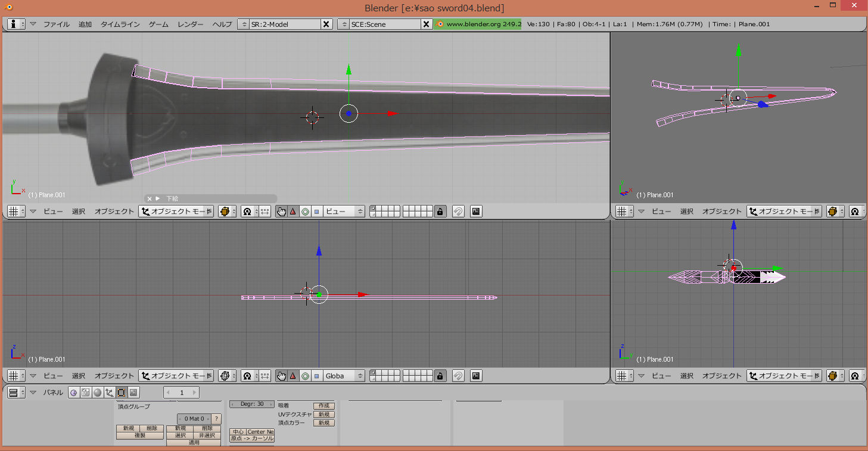
Task: Open 選択 menu in top-left 3D view header
Action: tap(79, 211)
